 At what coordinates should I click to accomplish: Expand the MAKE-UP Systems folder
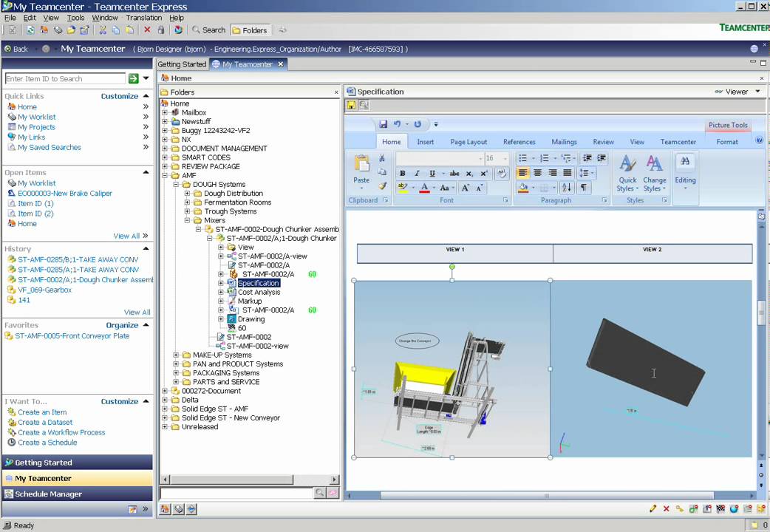[x=176, y=355]
